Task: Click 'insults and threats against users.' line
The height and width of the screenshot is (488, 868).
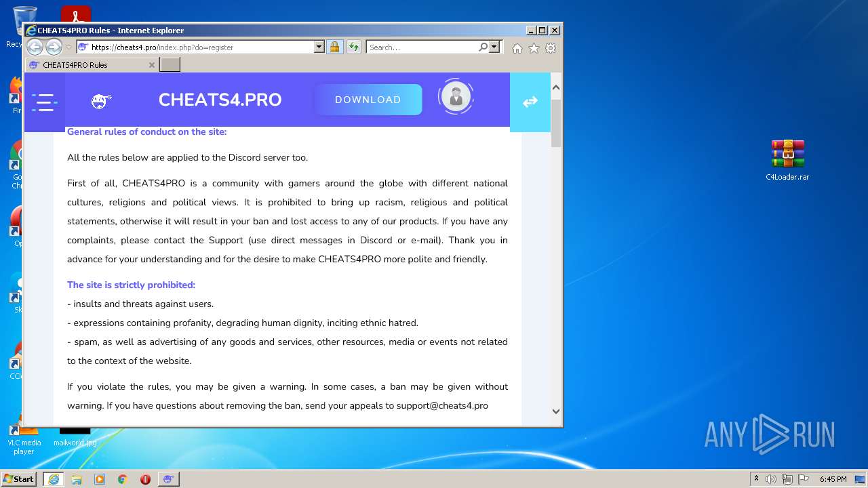Action: pos(140,304)
